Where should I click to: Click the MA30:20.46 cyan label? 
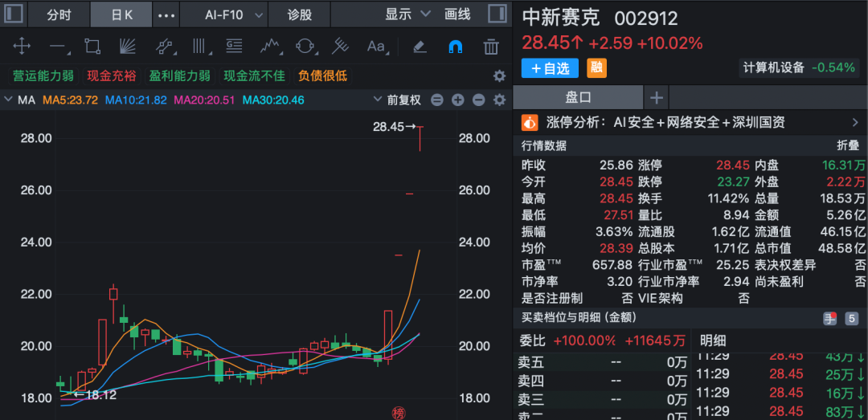point(274,100)
